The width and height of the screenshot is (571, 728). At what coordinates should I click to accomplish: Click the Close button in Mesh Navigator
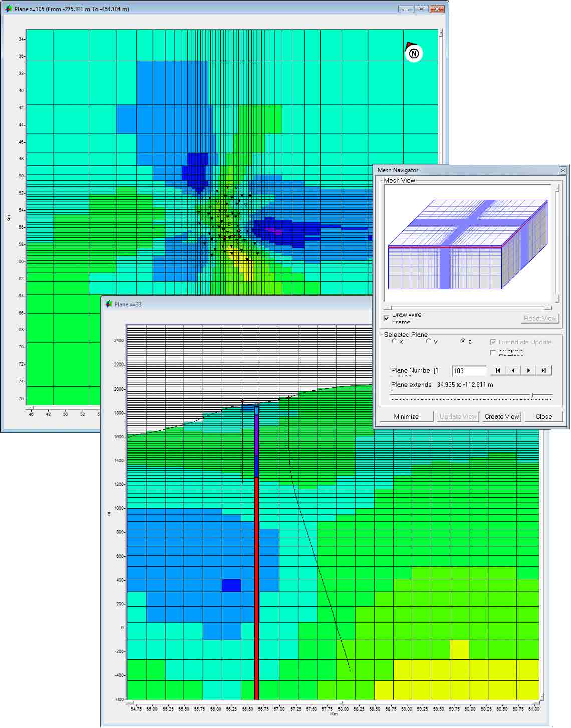(543, 416)
